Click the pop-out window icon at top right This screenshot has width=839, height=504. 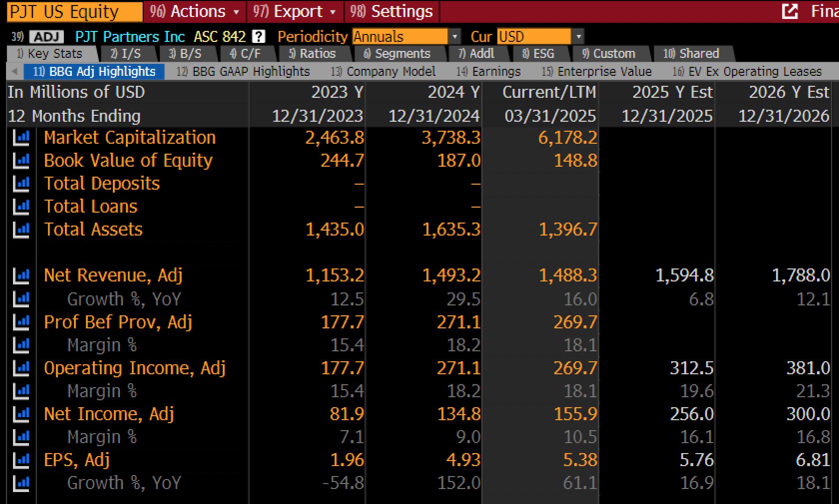click(790, 11)
